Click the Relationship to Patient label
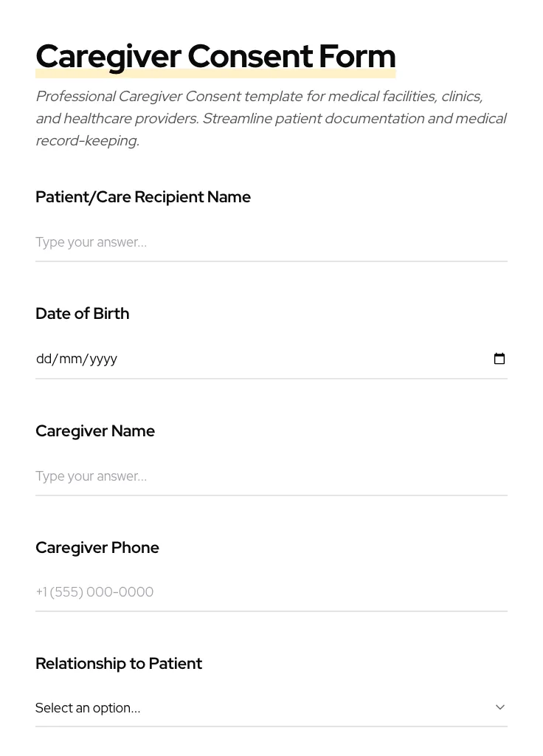The image size is (543, 756). 119,663
